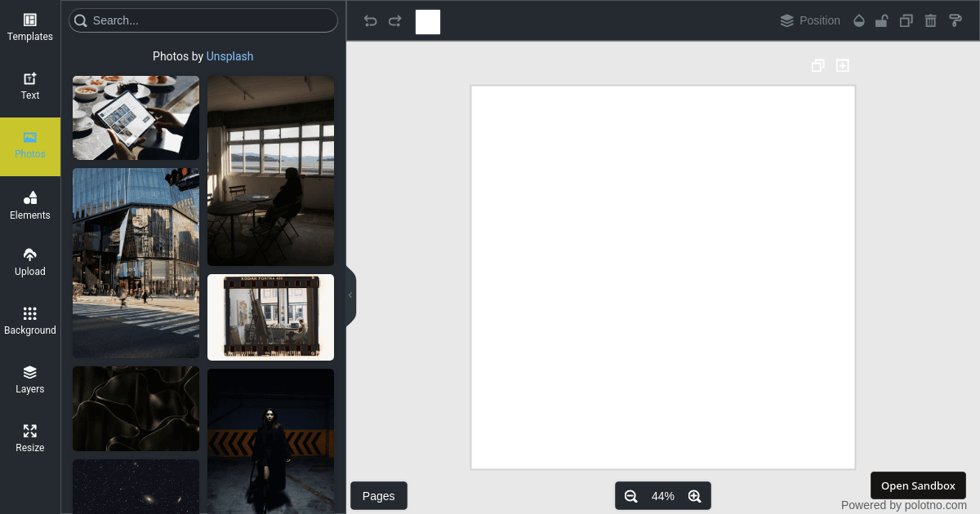The image size is (980, 514).
Task: Undo the last action
Action: point(371,20)
